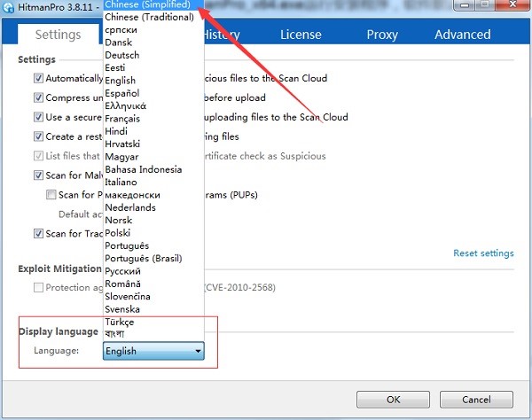The width and height of the screenshot is (532, 420).
Task: Pick Français from the language list
Action: tap(122, 118)
